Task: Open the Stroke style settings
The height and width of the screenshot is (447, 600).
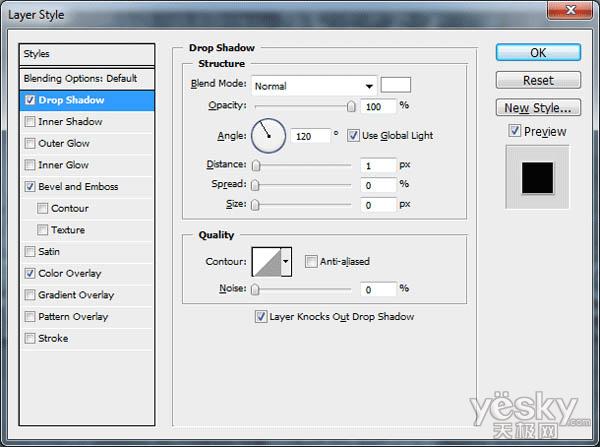Action: pyautogui.click(x=53, y=339)
